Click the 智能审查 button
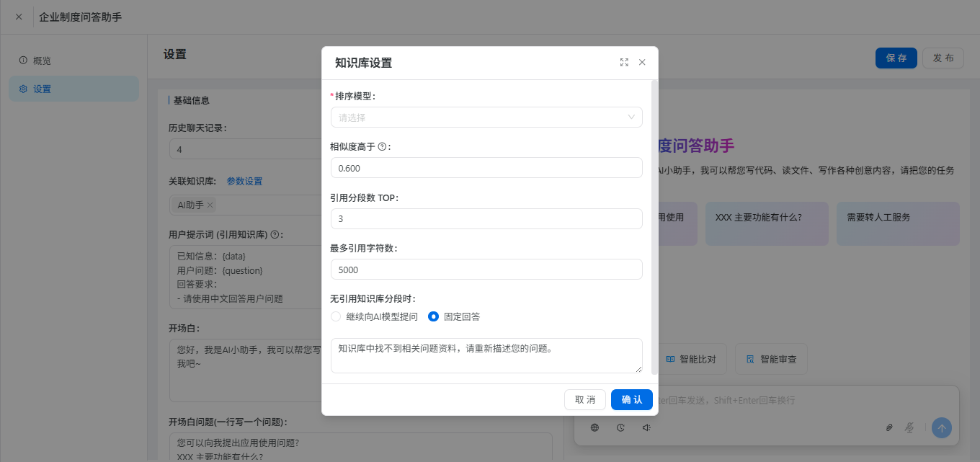The width and height of the screenshot is (980, 462). tap(771, 359)
